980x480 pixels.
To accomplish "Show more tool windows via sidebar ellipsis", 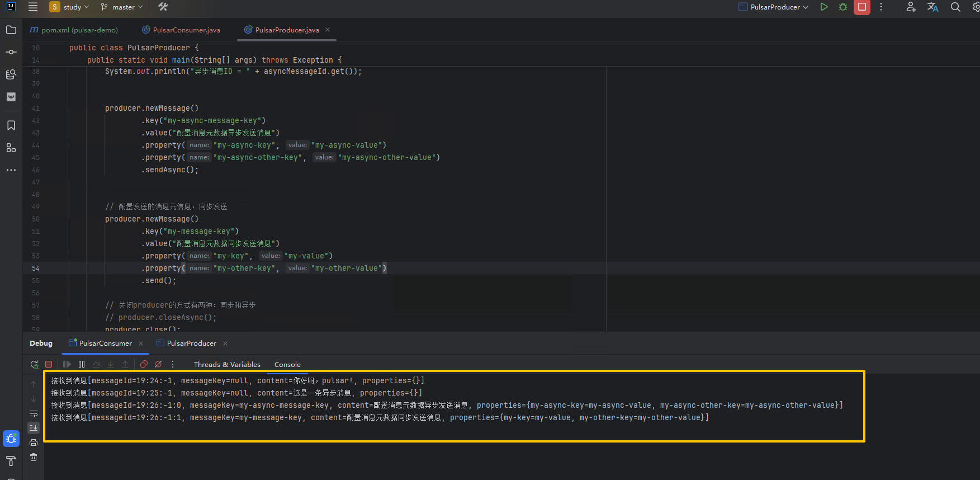I will click(11, 170).
